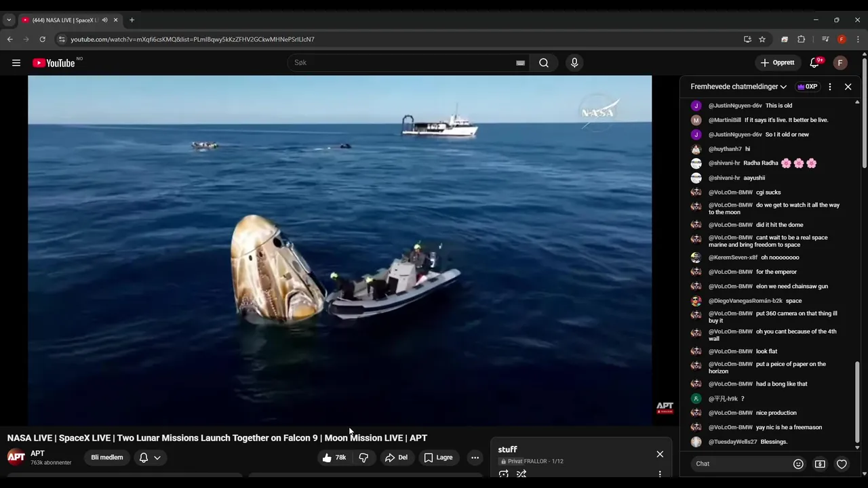This screenshot has height=488, width=868.
Task: Open the Chrome profile icon F
Action: (842, 39)
